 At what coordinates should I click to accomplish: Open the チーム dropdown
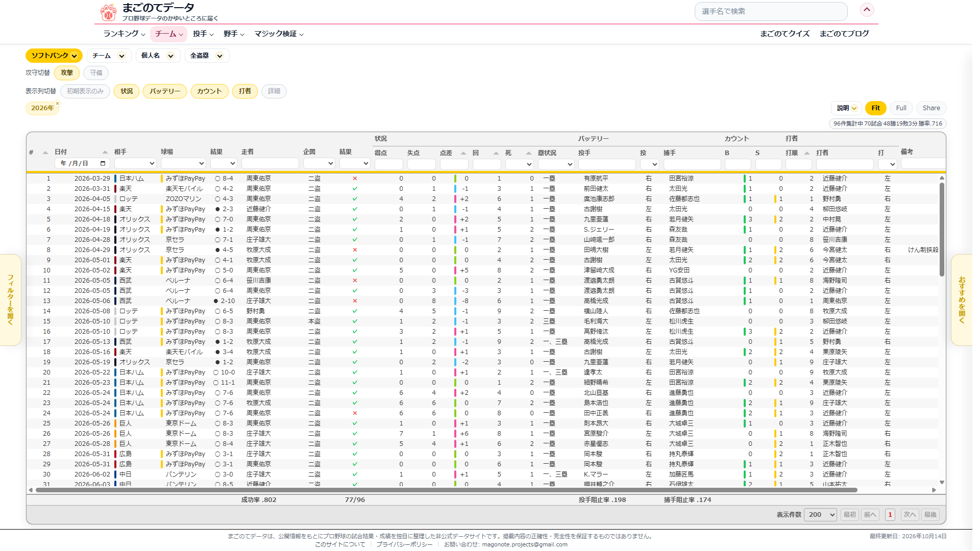109,56
